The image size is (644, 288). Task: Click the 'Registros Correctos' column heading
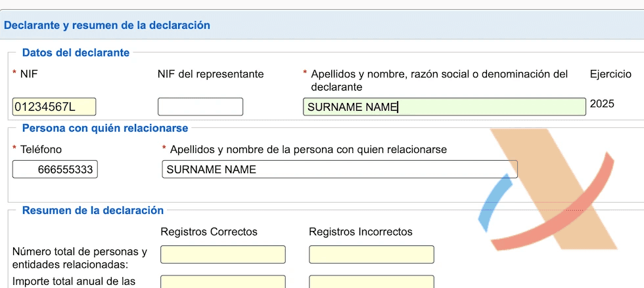tap(209, 232)
